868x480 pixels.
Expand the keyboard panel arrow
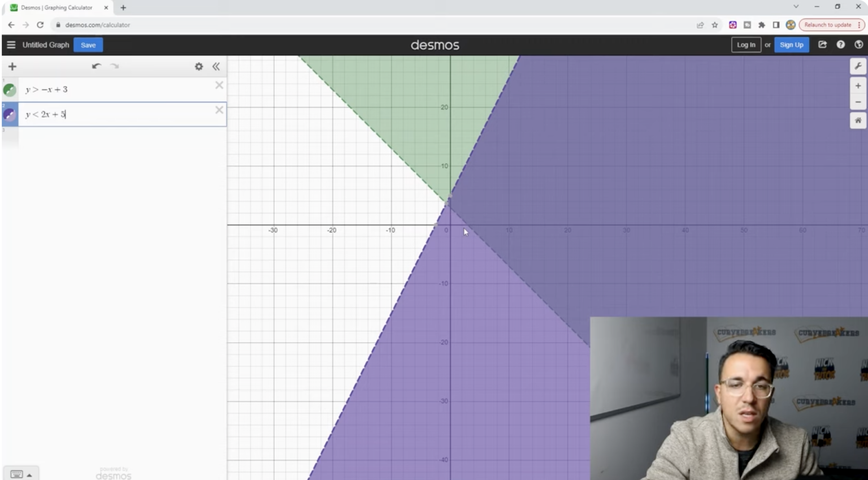pos(31,474)
